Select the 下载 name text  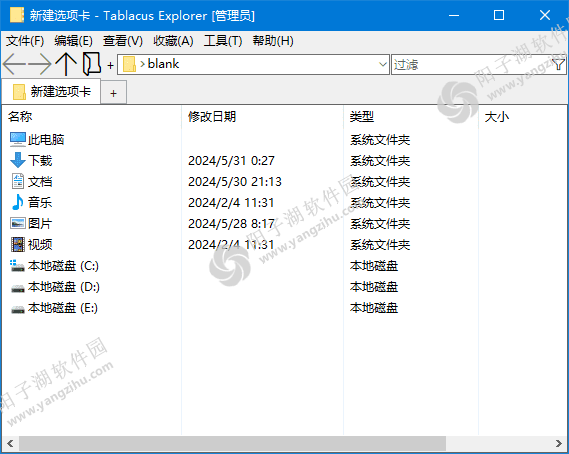pos(40,160)
